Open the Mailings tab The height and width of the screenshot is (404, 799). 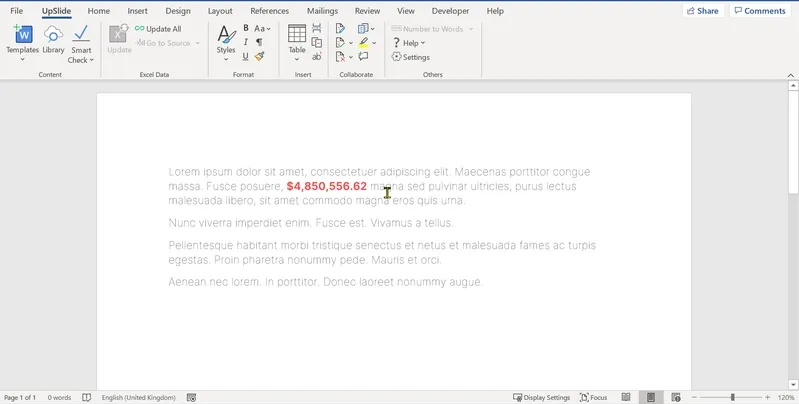point(322,11)
